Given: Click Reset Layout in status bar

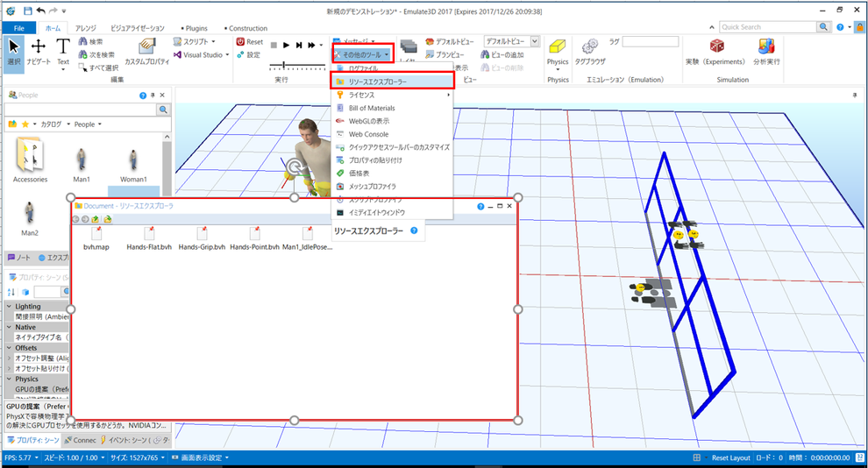Looking at the screenshot, I should [730, 457].
